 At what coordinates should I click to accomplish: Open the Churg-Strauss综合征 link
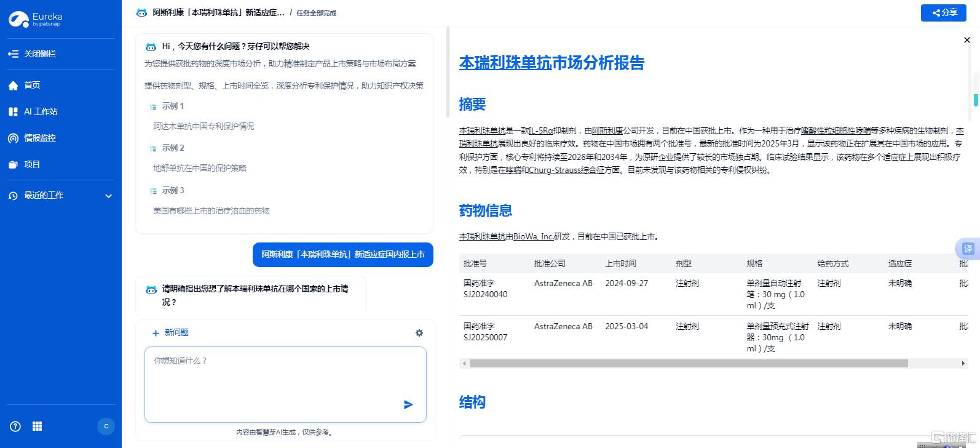pos(566,170)
